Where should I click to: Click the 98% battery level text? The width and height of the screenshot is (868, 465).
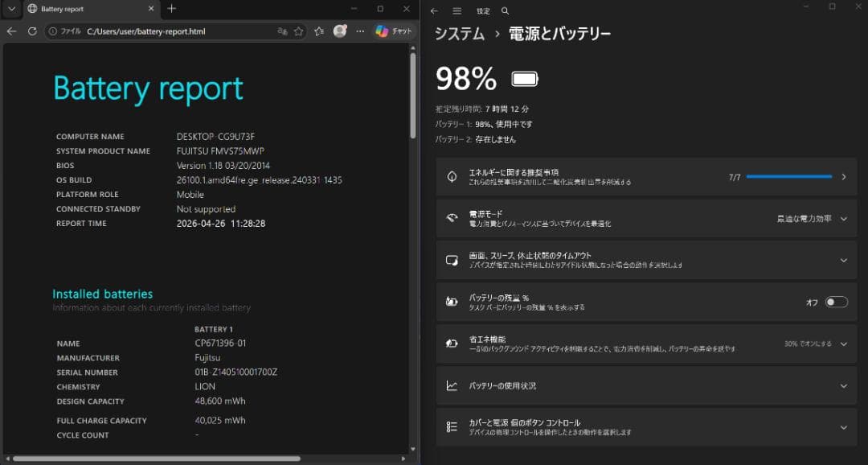pos(466,79)
